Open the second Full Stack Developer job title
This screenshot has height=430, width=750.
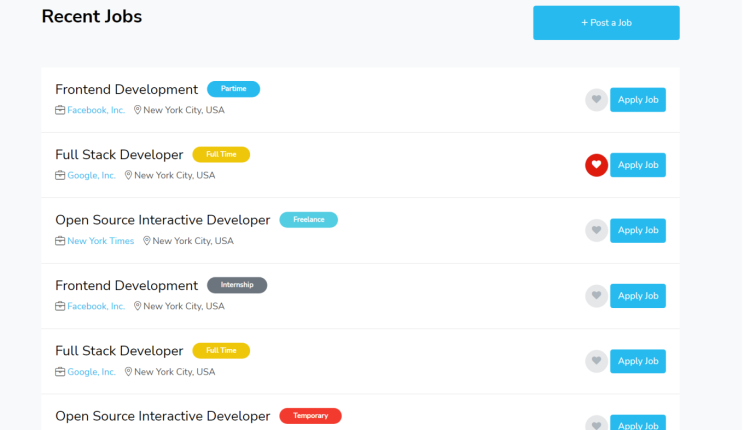pos(119,351)
